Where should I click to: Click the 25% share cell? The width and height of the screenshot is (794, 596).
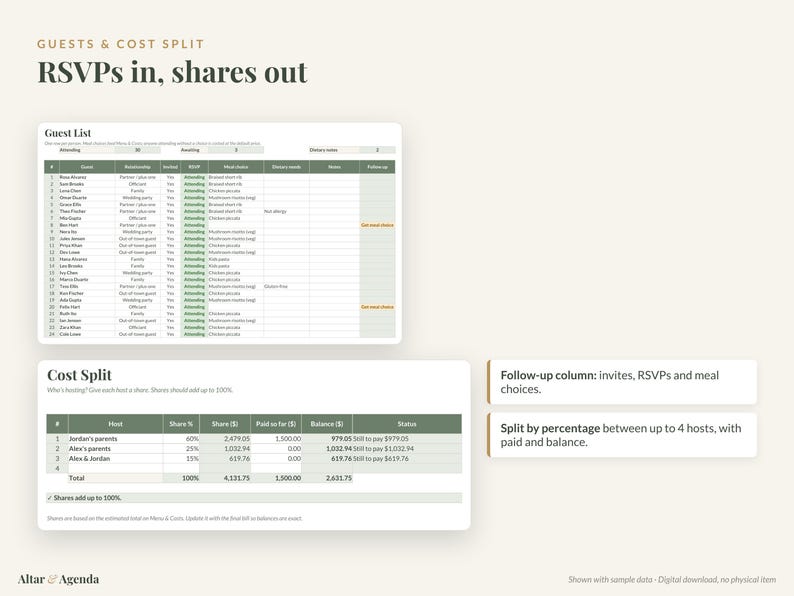[x=181, y=449]
